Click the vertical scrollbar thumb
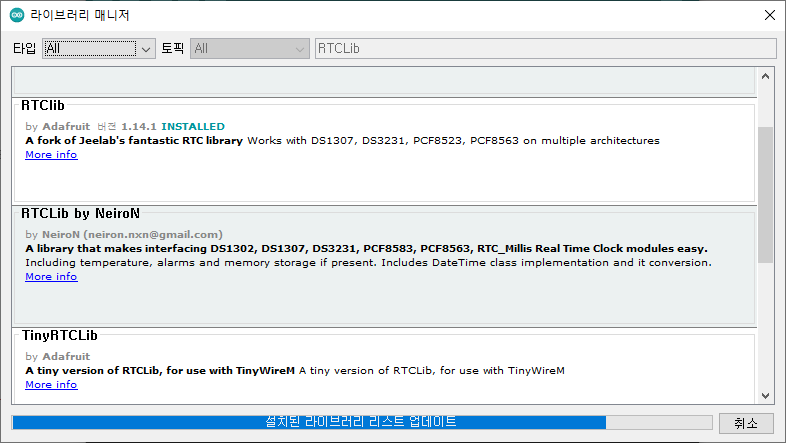Viewport: 786px width, 443px height. (765, 194)
